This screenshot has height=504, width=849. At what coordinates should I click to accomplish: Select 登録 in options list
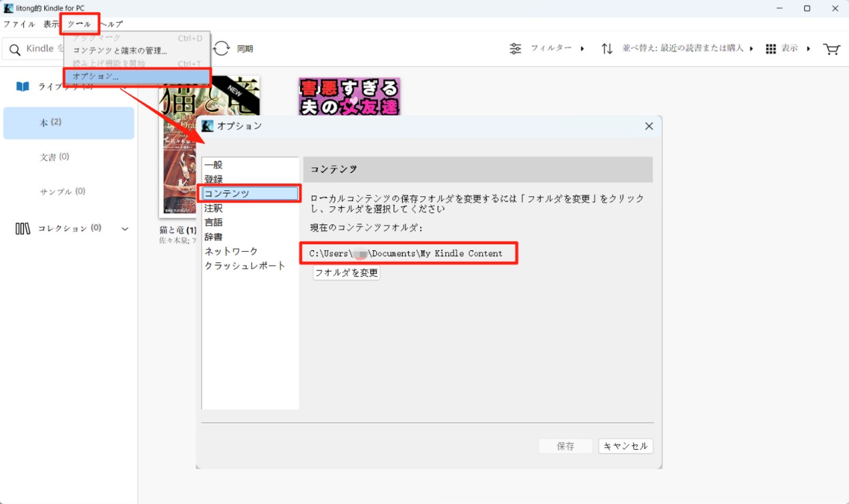[214, 180]
